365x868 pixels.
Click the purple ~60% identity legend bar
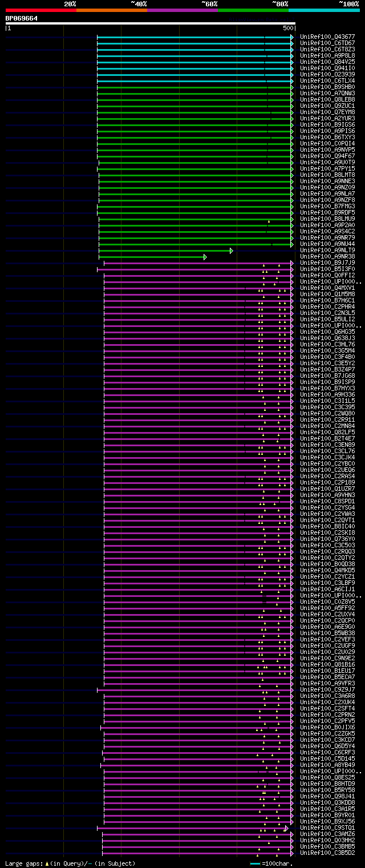point(182,10)
